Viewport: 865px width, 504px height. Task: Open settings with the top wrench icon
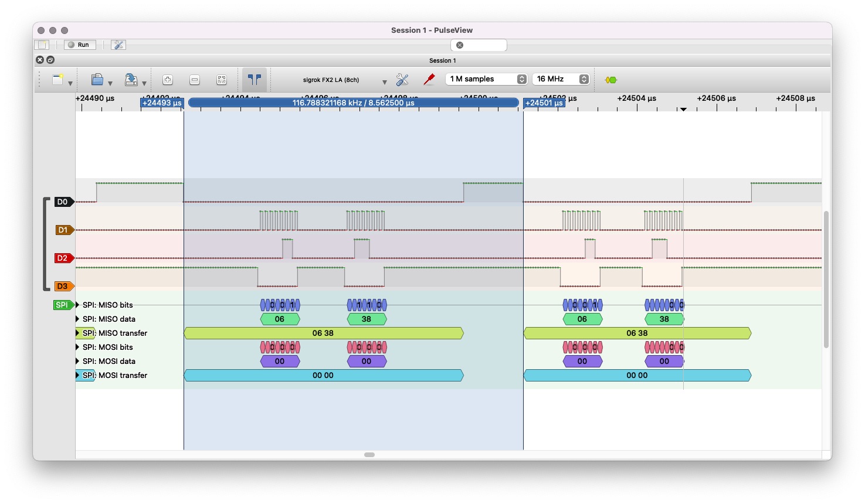click(118, 45)
